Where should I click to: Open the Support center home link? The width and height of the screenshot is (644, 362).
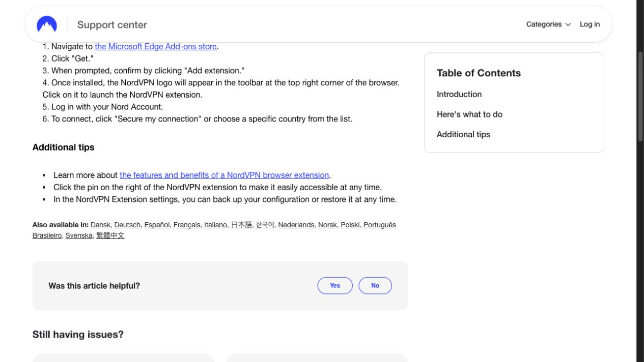[112, 24]
